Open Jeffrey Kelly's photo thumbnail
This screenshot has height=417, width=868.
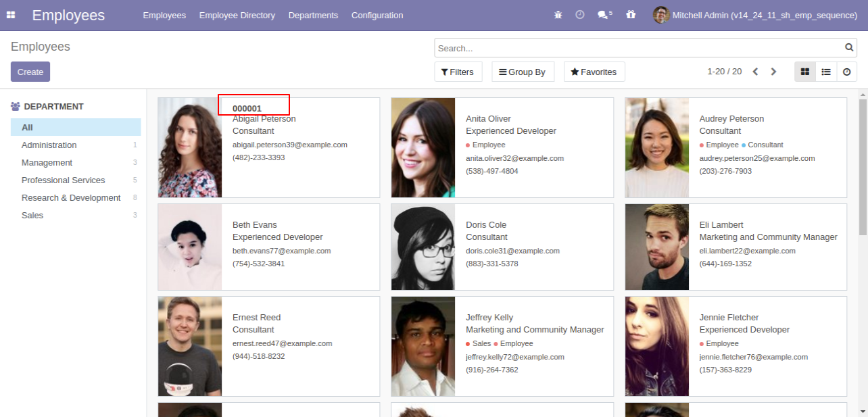click(423, 346)
